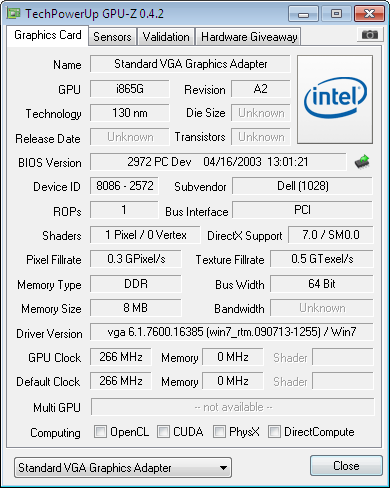390x488 pixels.
Task: Click the Default Clock 266 MHz field
Action: (x=121, y=381)
